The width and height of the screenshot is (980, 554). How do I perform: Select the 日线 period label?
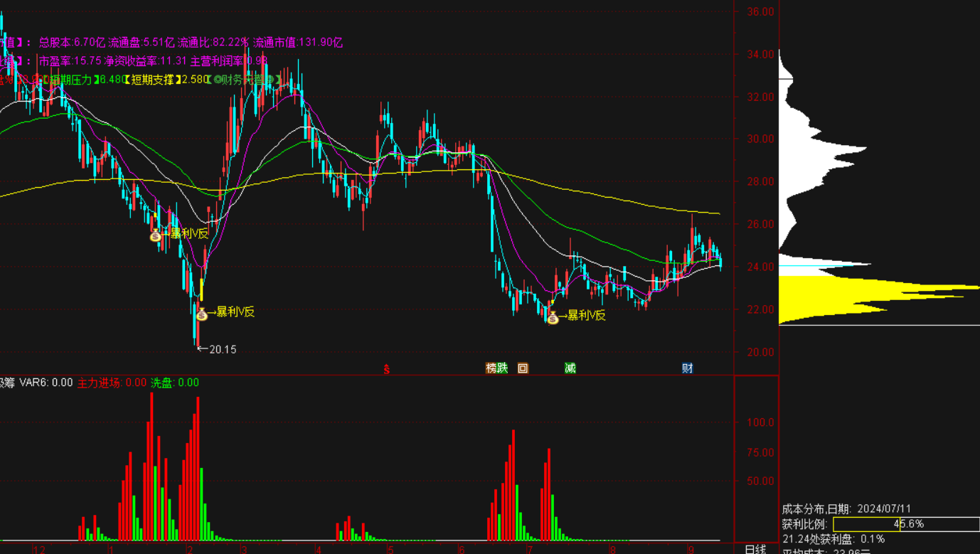pos(755,549)
